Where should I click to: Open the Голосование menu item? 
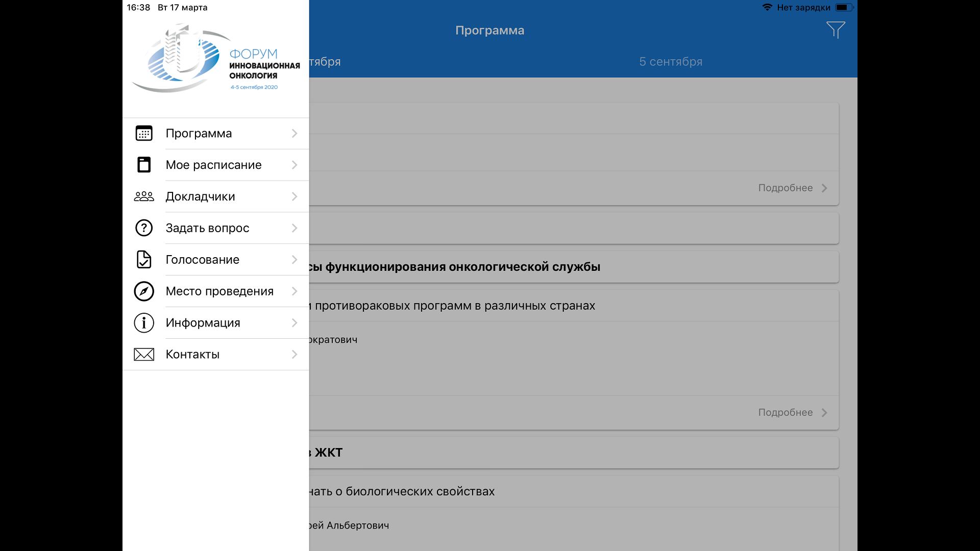click(203, 260)
